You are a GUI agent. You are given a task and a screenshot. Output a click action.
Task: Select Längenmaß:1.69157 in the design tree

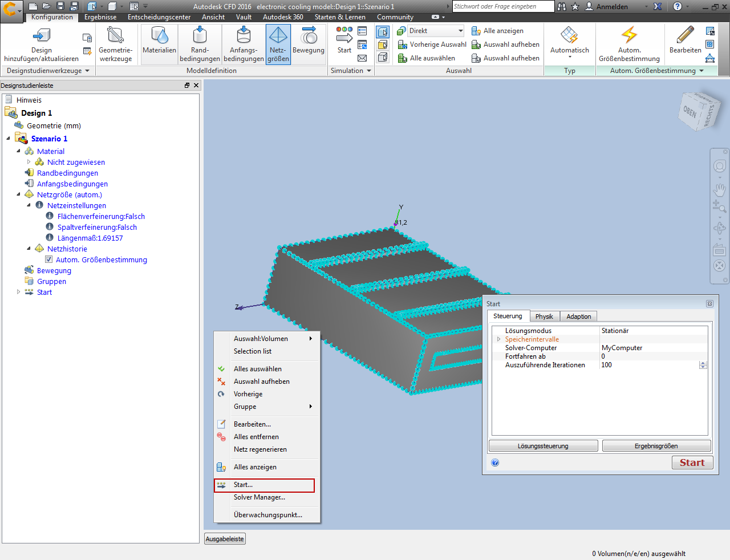click(90, 238)
